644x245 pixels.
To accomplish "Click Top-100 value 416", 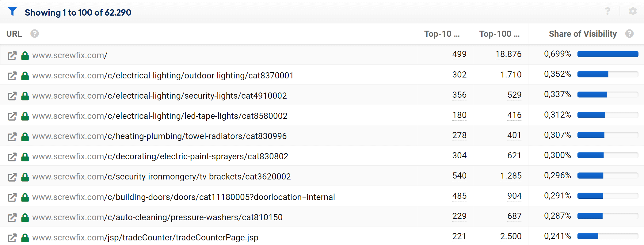I will 514,115.
